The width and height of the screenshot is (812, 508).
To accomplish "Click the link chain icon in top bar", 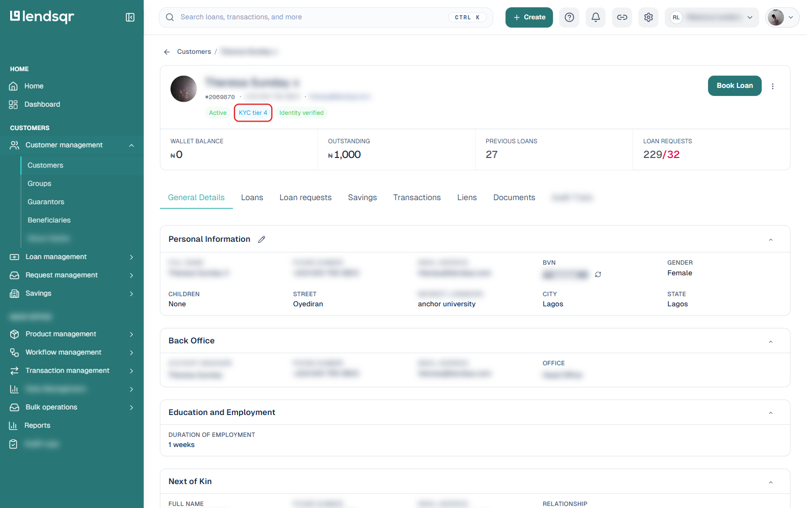I will 622,17.
